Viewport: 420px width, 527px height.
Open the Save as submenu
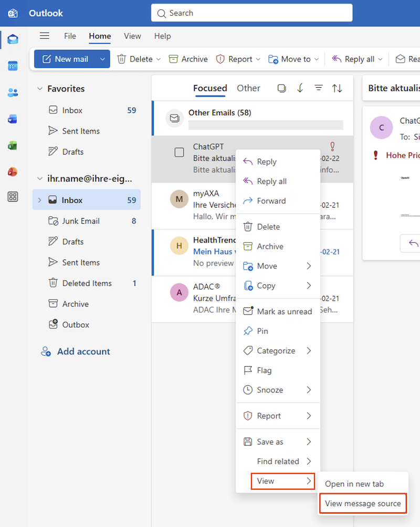pyautogui.click(x=278, y=442)
